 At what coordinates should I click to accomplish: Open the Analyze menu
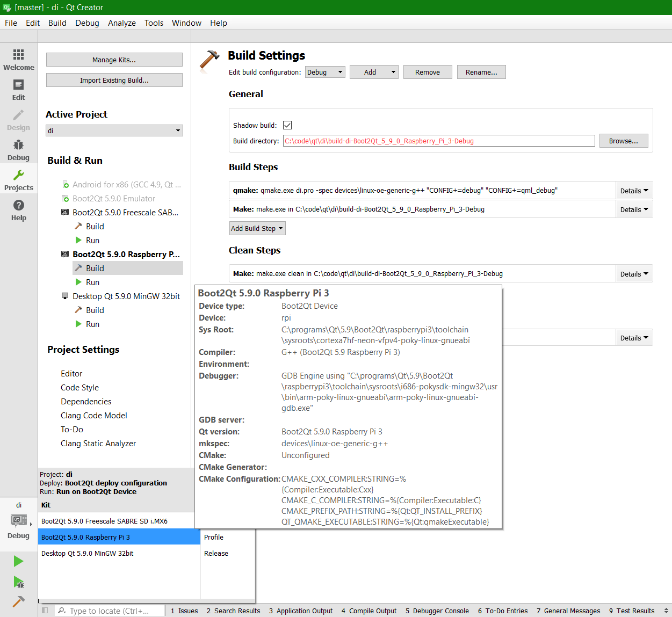122,23
